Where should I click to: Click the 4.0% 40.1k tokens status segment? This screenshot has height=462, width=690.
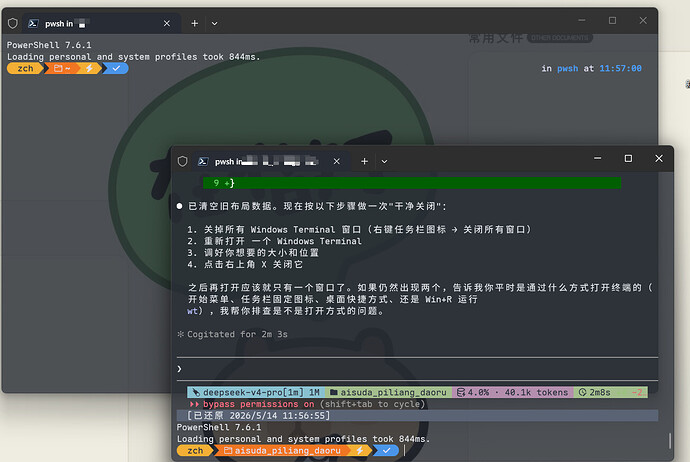(513, 392)
